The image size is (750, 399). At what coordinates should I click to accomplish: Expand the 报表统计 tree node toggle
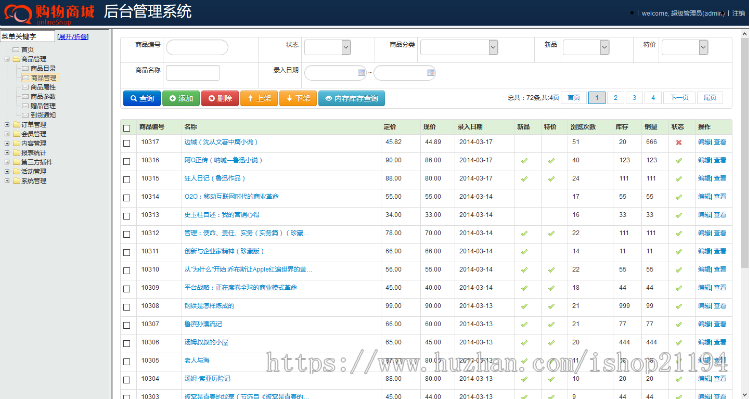pyautogui.click(x=7, y=153)
